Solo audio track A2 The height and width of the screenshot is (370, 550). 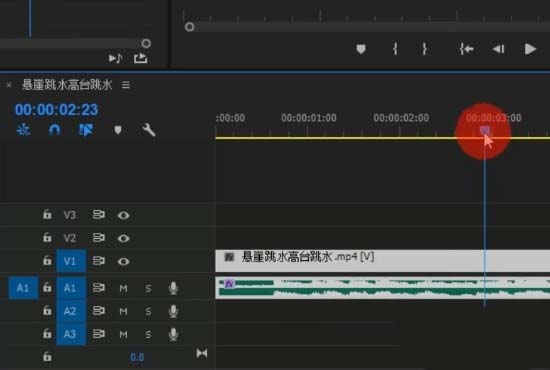coord(148,311)
